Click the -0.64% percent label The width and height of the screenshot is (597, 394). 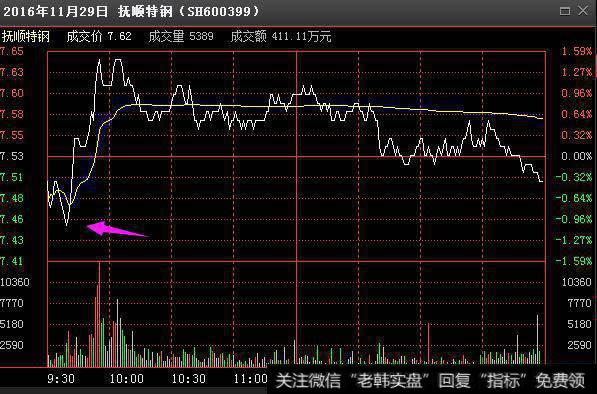[x=574, y=198]
